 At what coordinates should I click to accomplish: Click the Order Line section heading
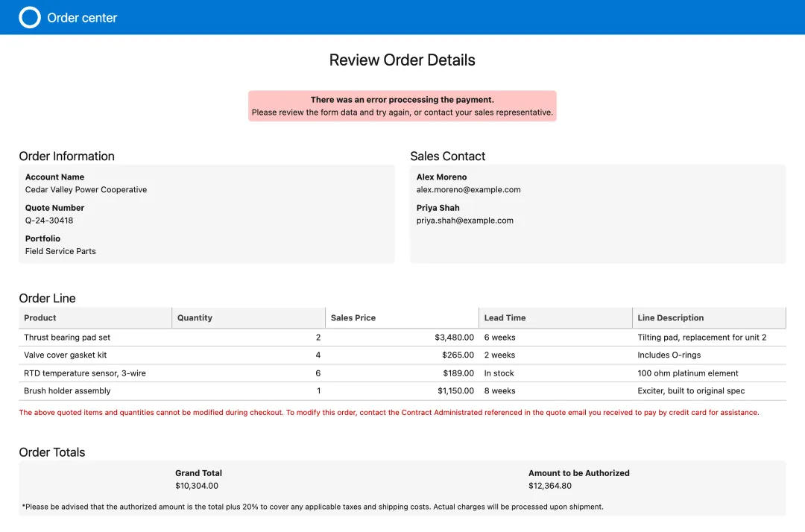pos(47,299)
